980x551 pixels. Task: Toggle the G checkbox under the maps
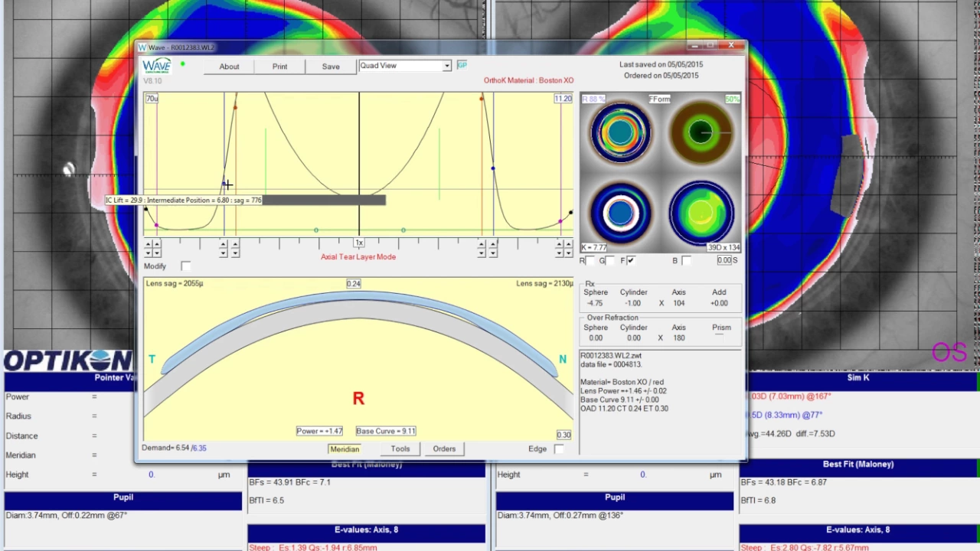[611, 261]
